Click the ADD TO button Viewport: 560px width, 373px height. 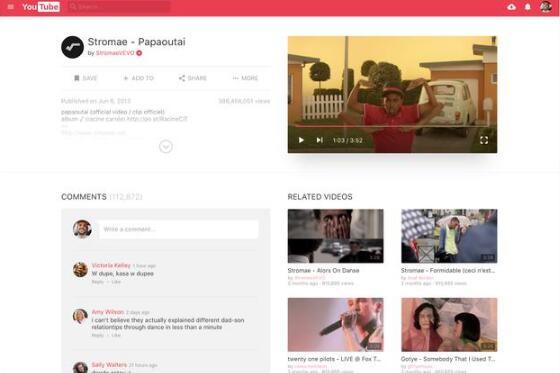point(139,78)
